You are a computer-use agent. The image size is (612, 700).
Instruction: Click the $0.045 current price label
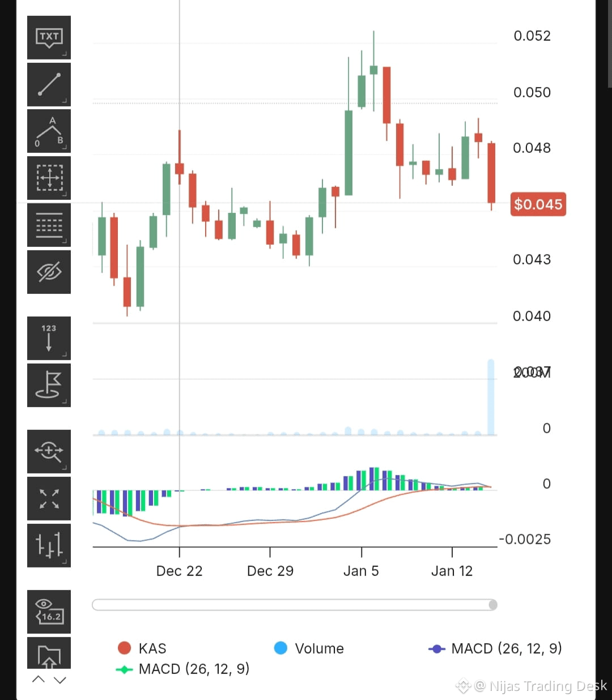(538, 204)
